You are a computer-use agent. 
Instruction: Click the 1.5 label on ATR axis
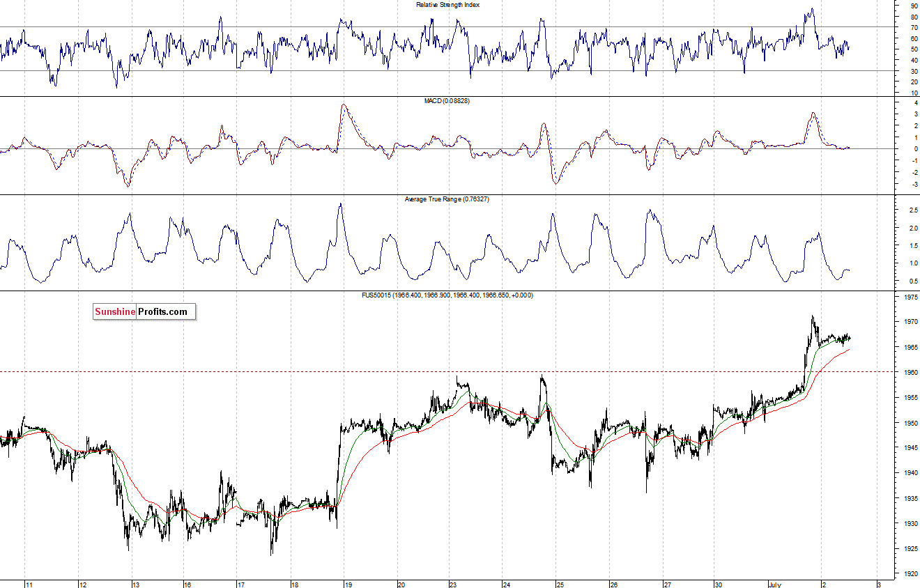[913, 246]
